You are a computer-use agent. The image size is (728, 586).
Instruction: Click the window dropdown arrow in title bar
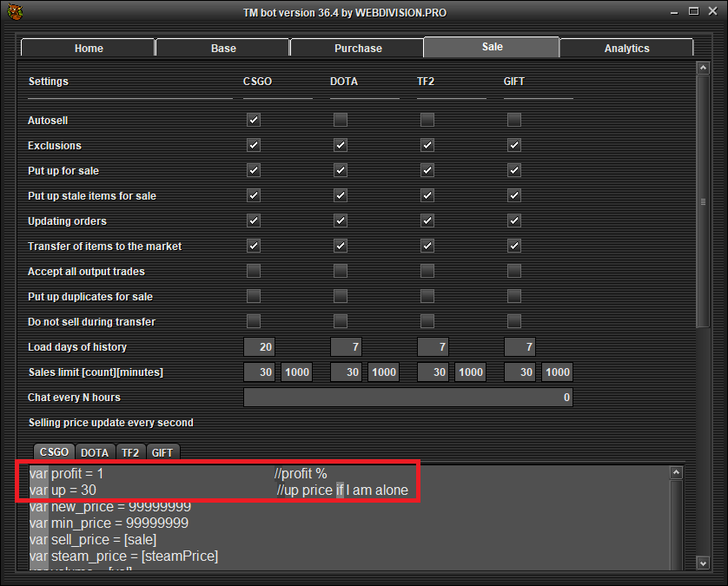pos(673,12)
